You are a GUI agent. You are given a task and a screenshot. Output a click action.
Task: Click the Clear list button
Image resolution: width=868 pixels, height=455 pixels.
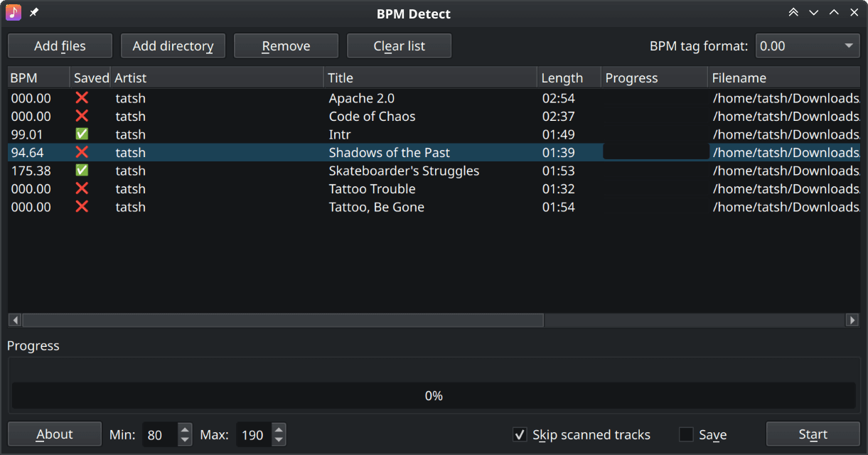(x=399, y=46)
